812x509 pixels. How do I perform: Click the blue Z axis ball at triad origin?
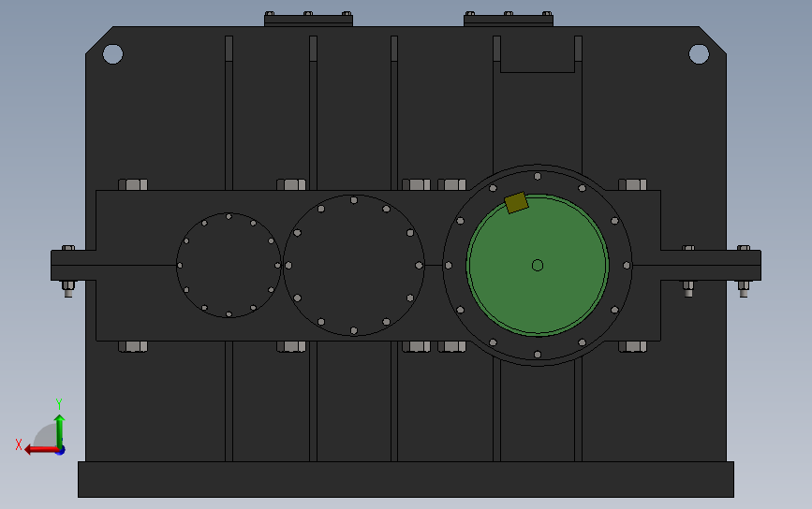61,451
